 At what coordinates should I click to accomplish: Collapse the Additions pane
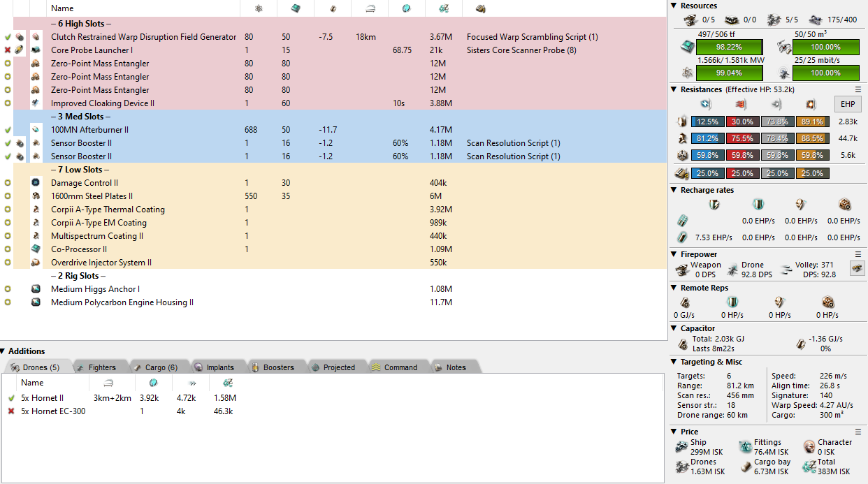3,351
